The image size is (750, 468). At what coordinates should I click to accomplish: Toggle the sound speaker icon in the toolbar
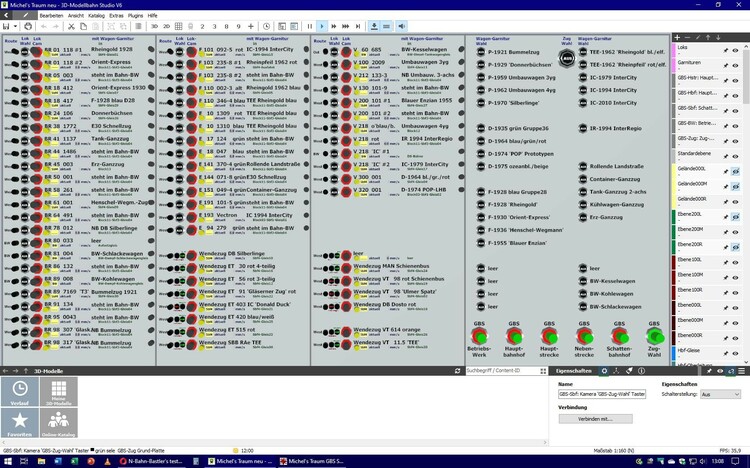coord(402,26)
